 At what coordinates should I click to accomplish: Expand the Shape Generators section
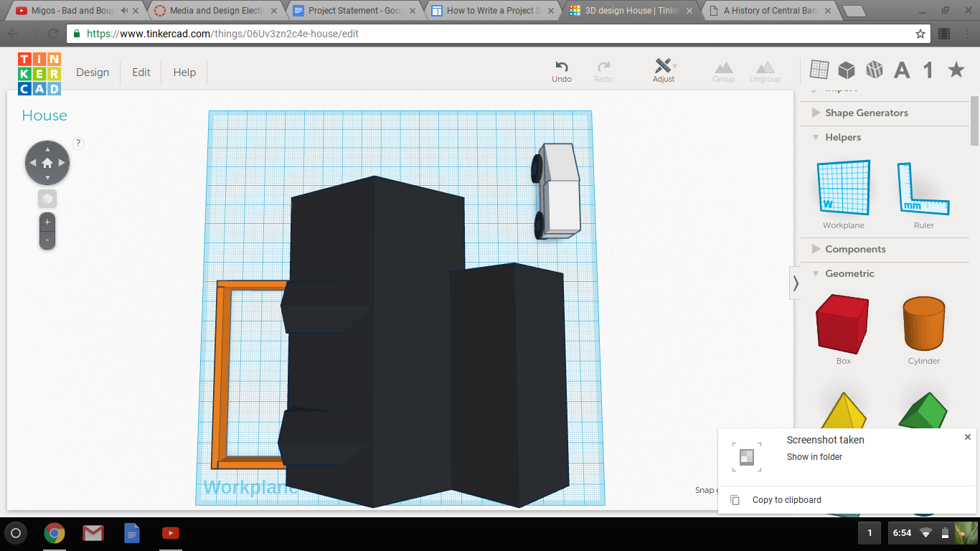pos(866,113)
